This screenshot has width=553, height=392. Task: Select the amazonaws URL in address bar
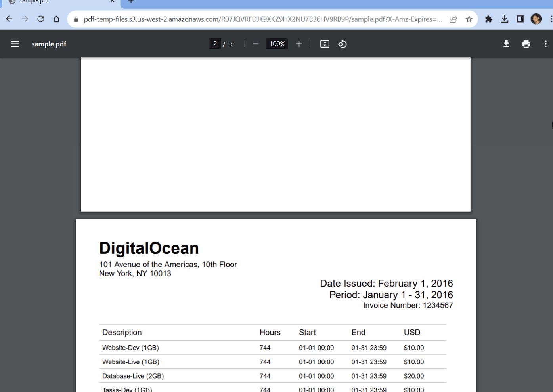262,19
